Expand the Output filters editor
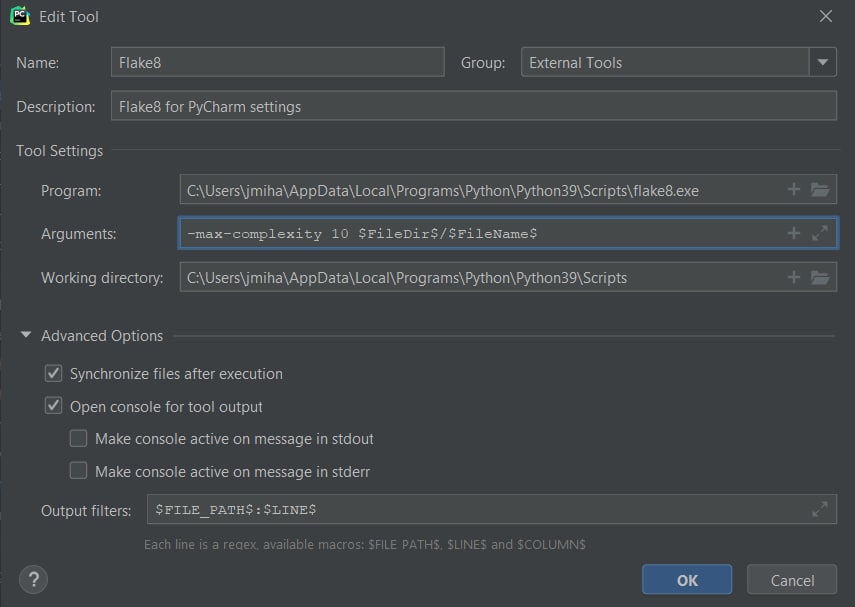The height and width of the screenshot is (607, 855). (820, 509)
